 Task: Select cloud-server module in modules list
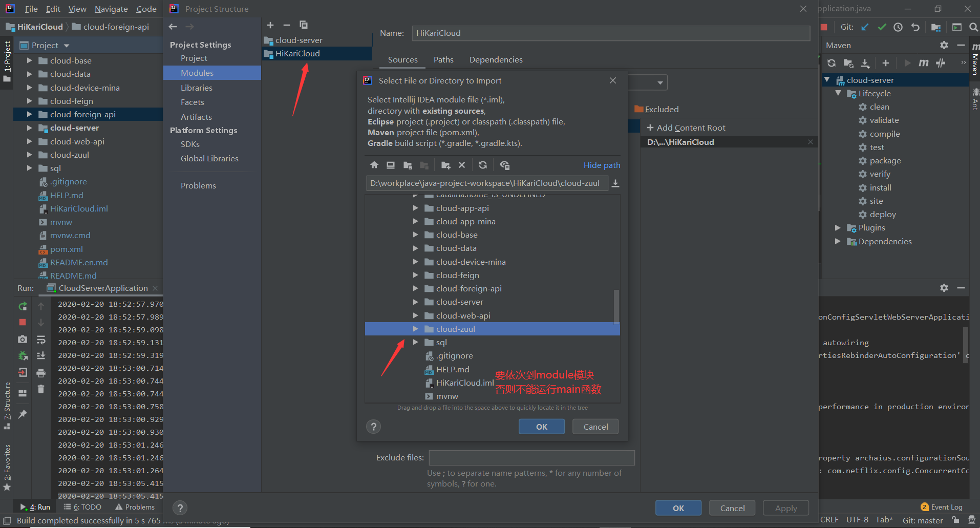pos(316,40)
